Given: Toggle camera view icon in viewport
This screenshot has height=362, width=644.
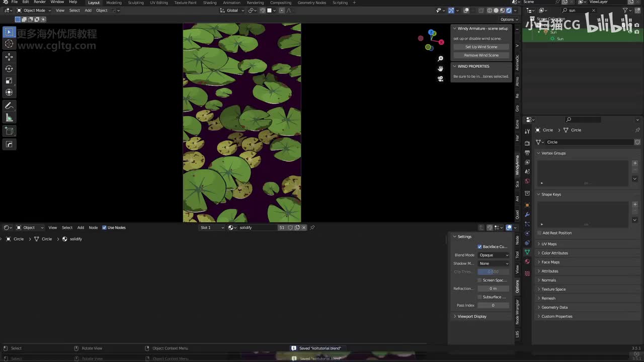Looking at the screenshot, I should click(440, 78).
